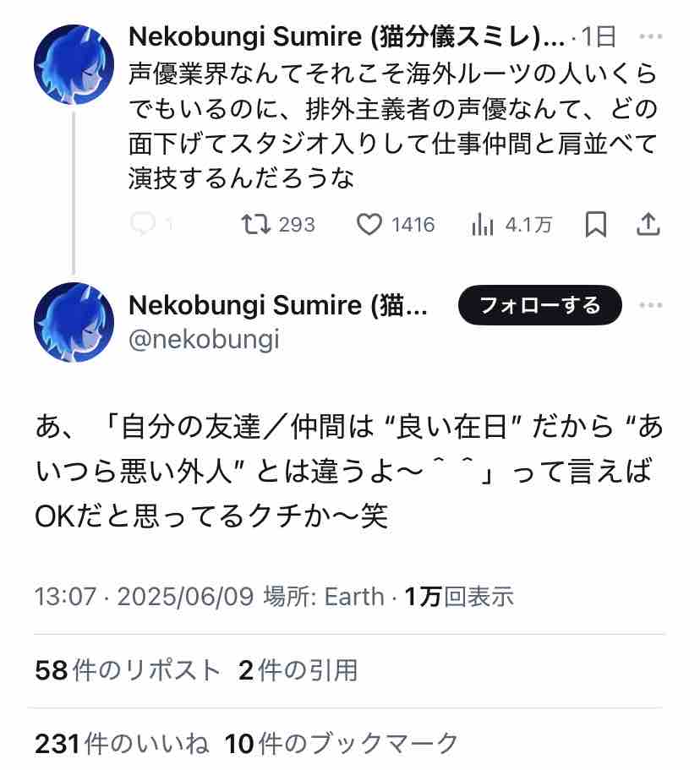Open profile avatar of the first post

coord(74,64)
